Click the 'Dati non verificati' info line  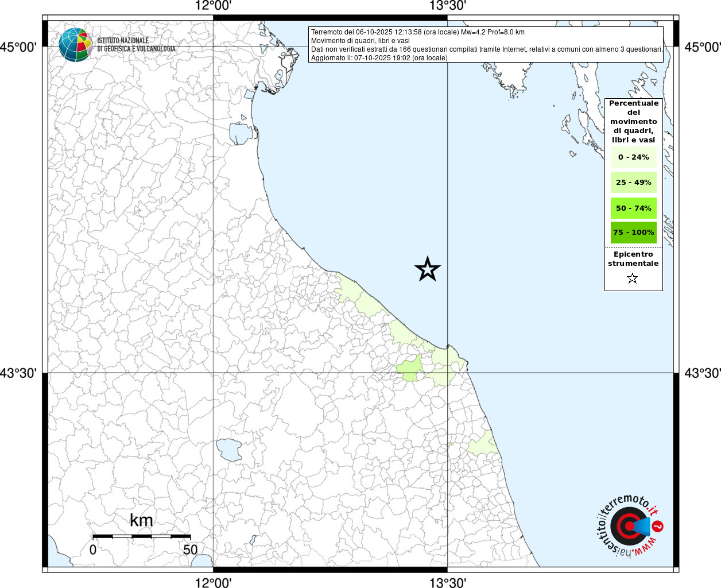click(x=487, y=49)
